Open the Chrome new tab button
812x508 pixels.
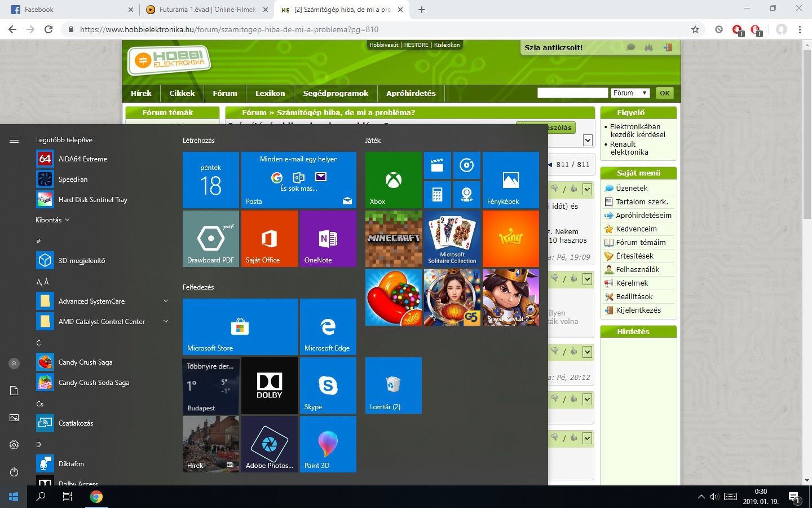click(422, 10)
